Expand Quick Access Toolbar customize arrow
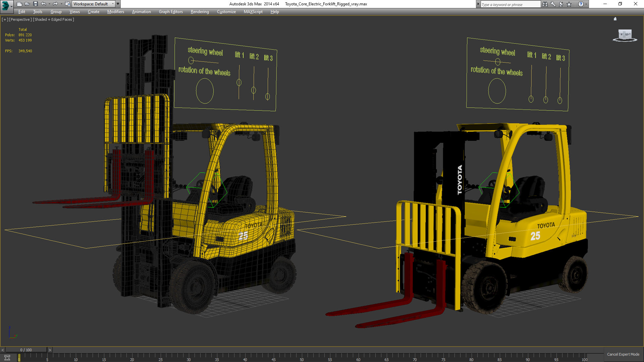644x362 pixels. pos(118,4)
